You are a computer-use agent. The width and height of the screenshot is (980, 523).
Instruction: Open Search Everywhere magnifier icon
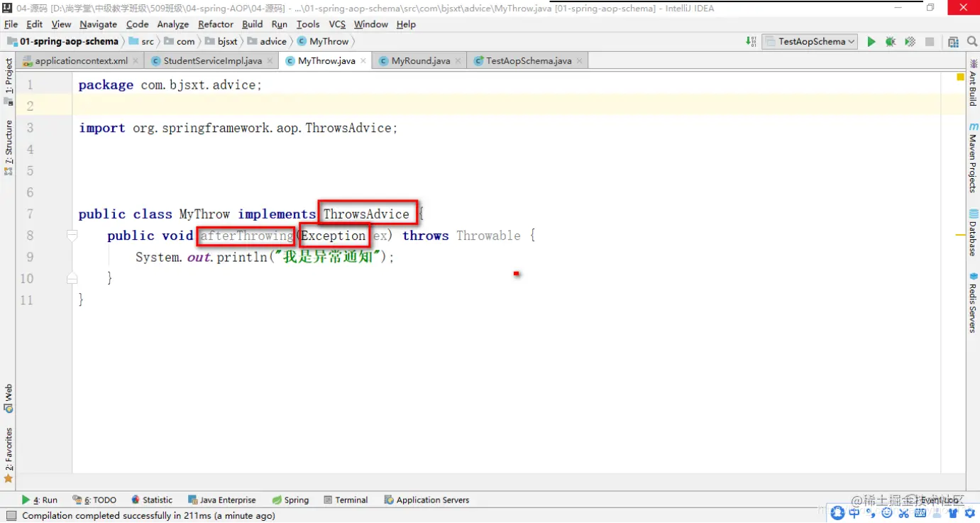click(972, 42)
